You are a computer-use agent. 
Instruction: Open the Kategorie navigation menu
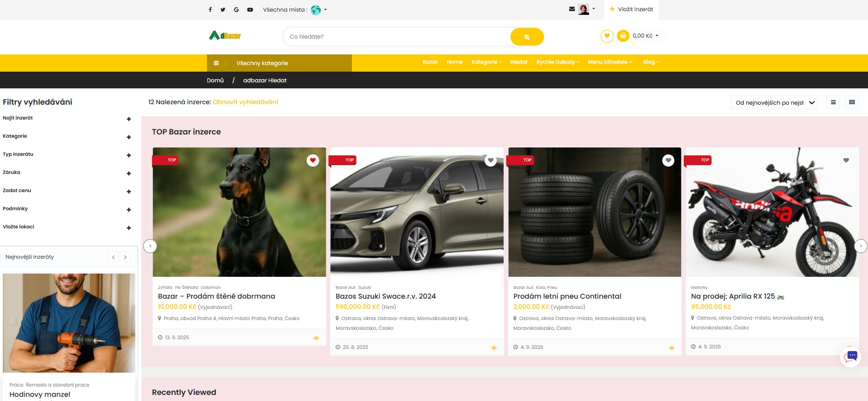coord(486,62)
